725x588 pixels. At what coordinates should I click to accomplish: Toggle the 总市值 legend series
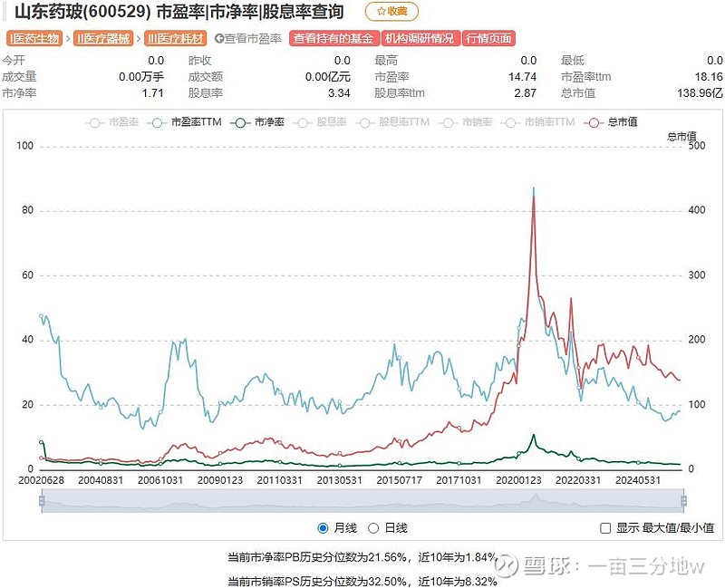(x=611, y=122)
